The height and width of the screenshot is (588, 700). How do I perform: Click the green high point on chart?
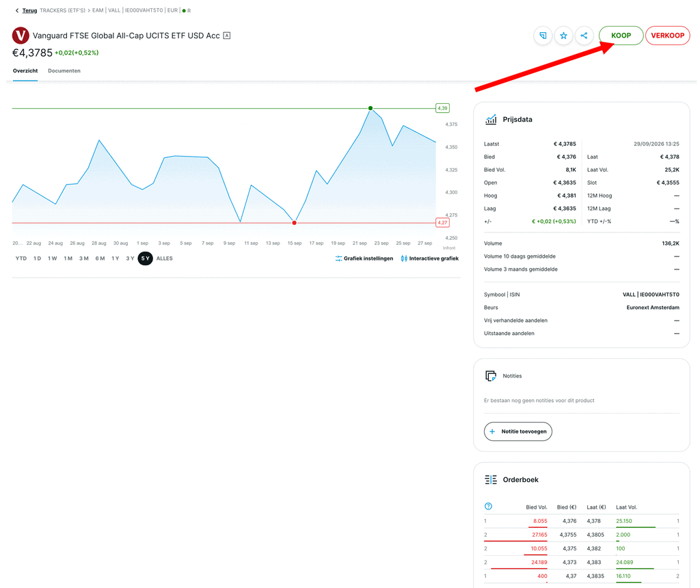(370, 108)
